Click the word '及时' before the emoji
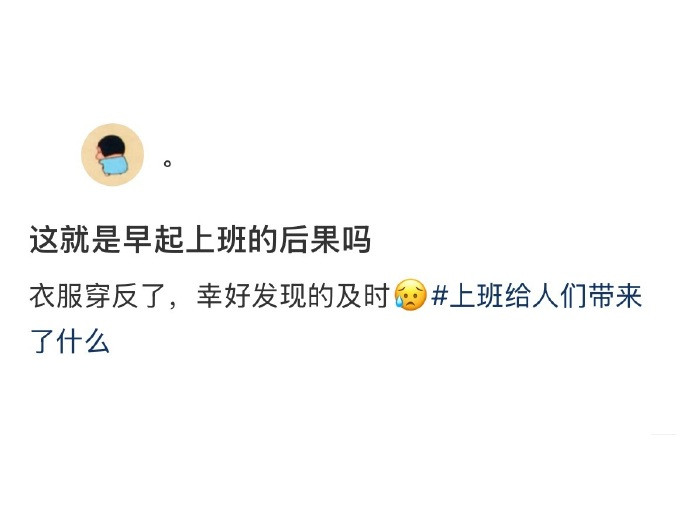Image resolution: width=690 pixels, height=519 pixels. (x=363, y=295)
